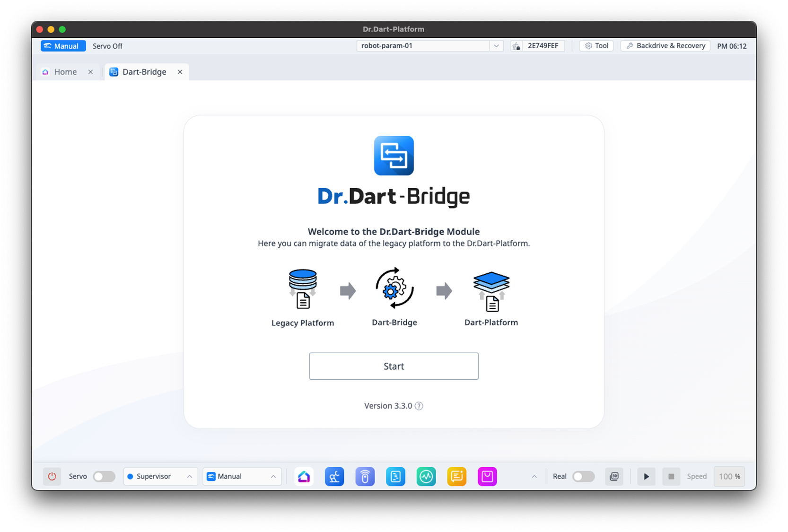Expand the hidden modules chevron in dock
Screen dimensions: 788x532
[x=534, y=477]
